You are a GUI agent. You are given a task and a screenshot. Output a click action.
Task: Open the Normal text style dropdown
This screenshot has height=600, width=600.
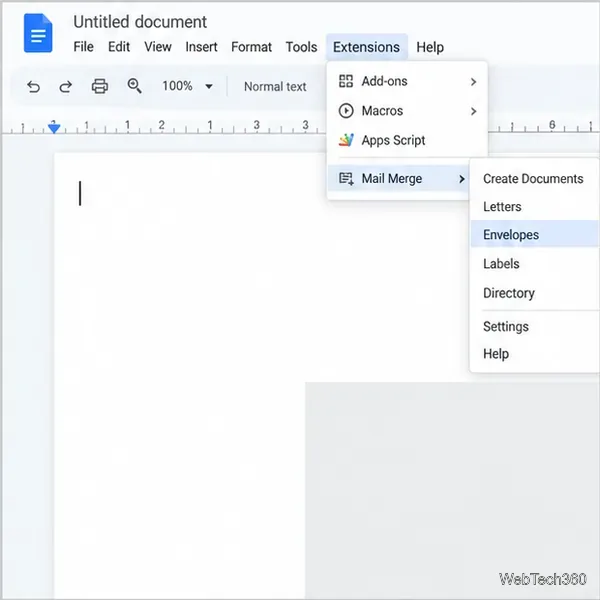click(275, 86)
